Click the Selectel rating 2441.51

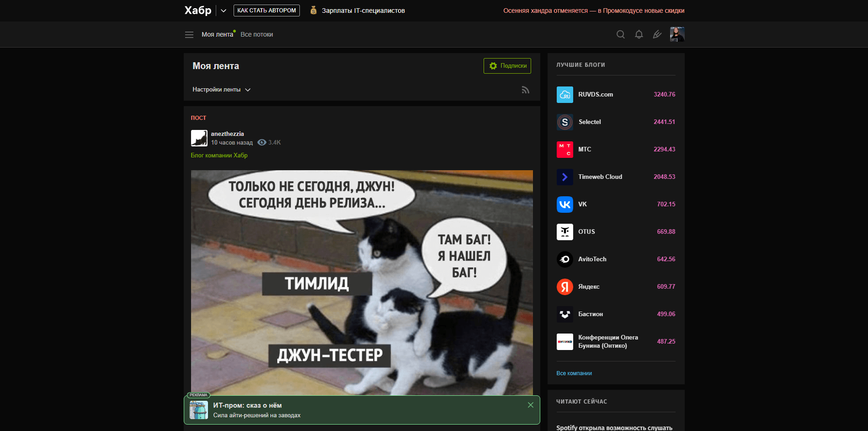(x=664, y=122)
